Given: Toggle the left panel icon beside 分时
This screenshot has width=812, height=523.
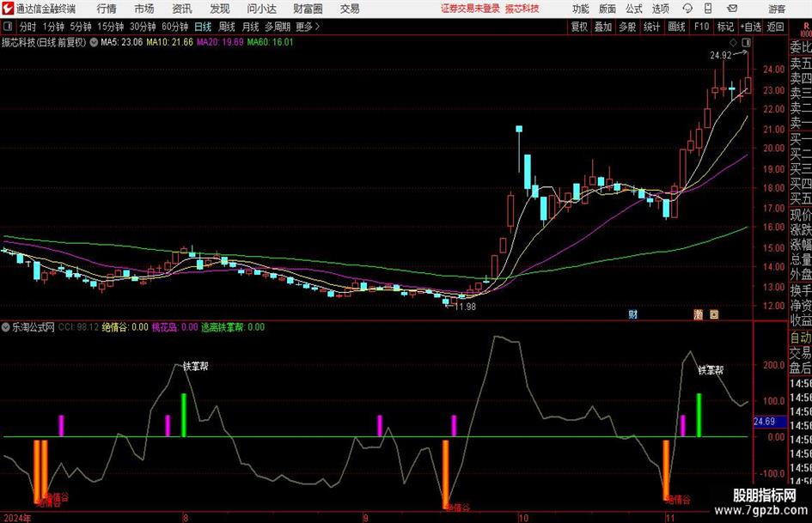Looking at the screenshot, I should (8, 27).
